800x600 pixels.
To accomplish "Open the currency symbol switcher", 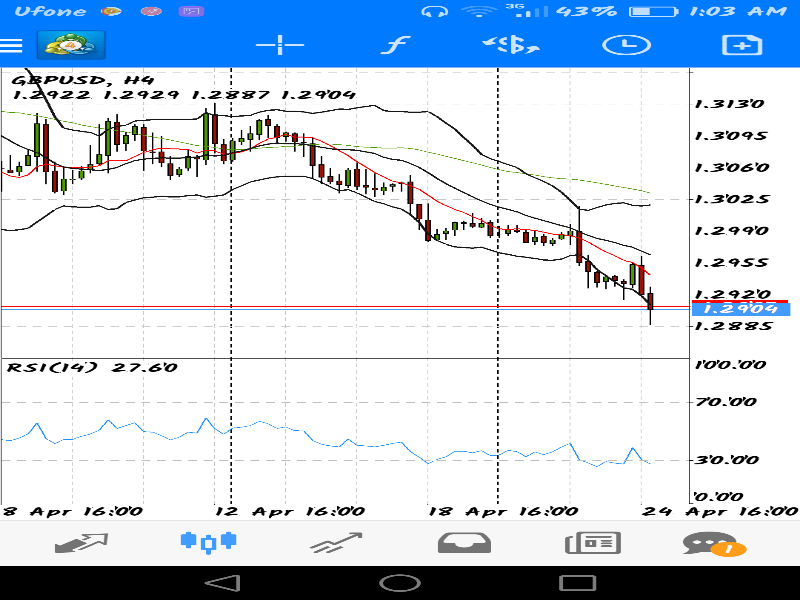I will 511,45.
